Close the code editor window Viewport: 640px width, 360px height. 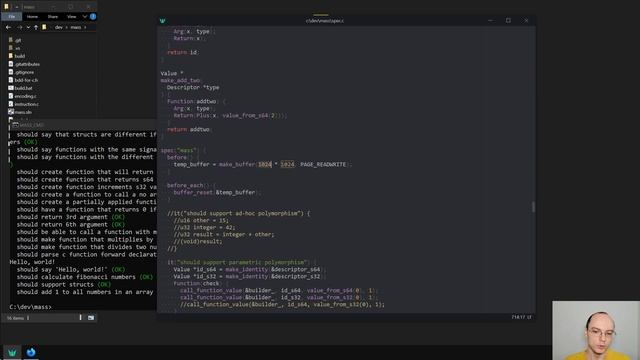[x=526, y=20]
